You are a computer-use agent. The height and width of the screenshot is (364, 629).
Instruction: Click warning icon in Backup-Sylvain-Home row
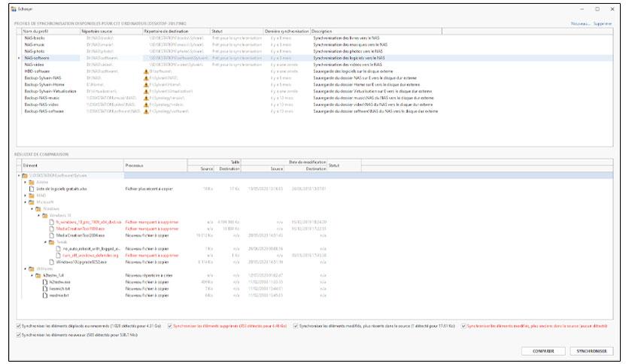tap(146, 84)
